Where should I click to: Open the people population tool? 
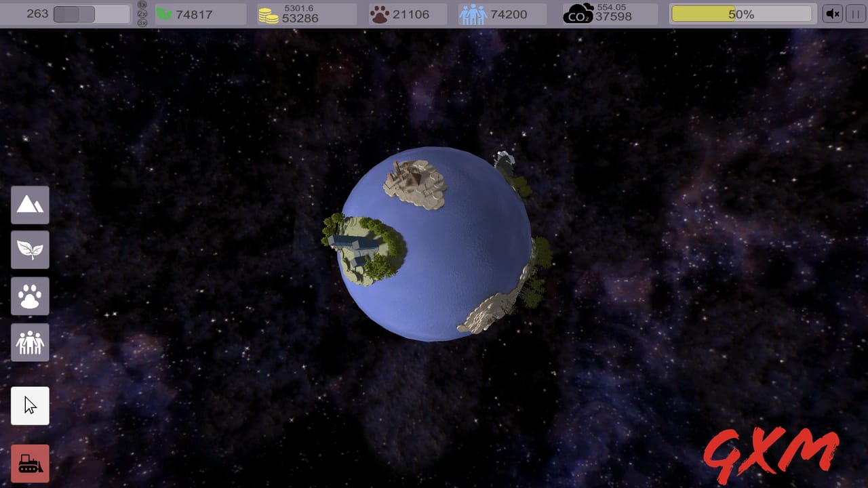pyautogui.click(x=30, y=342)
